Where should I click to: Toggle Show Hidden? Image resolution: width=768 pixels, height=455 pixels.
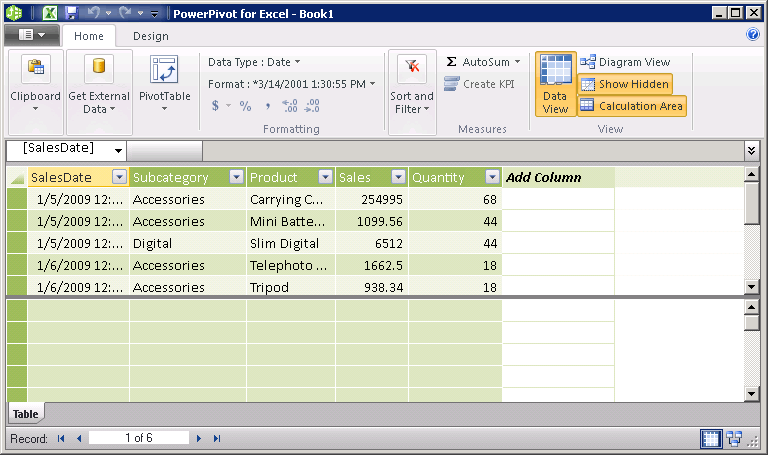[625, 84]
